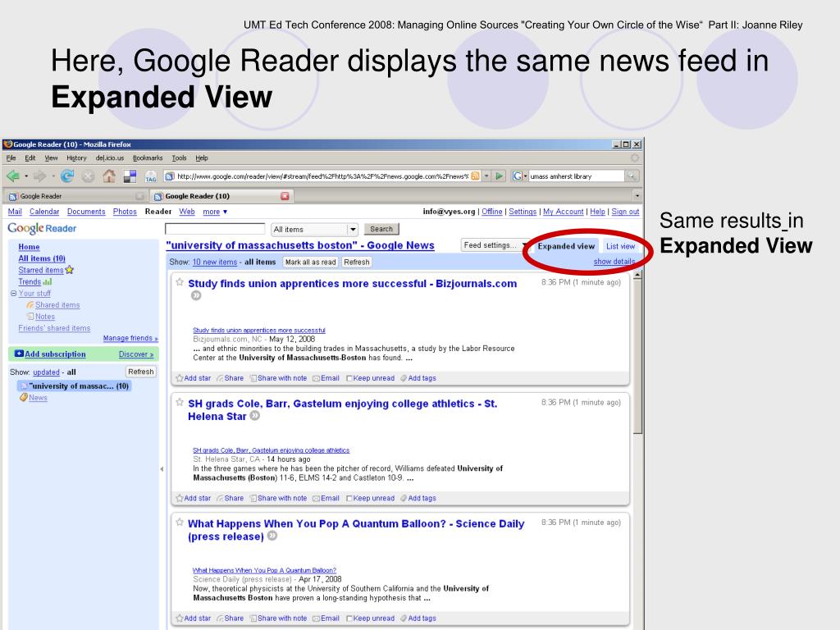This screenshot has width=840, height=630.
Task: Check Keep unread for Bizjournals article
Action: tap(349, 379)
